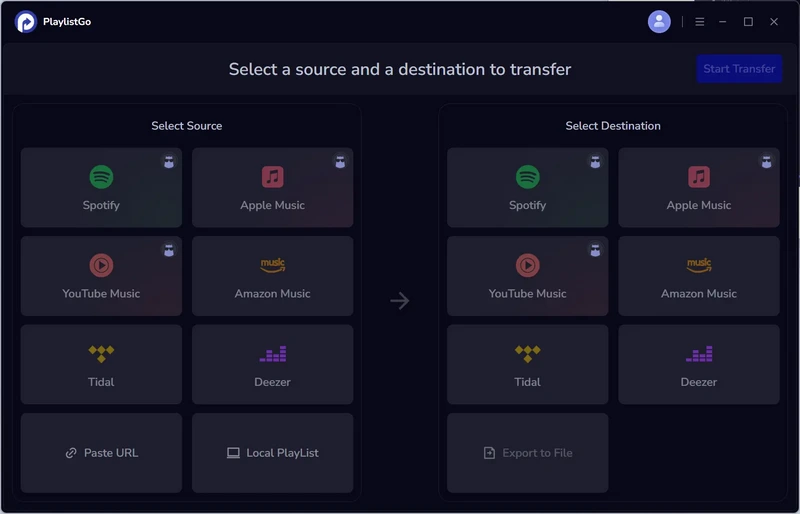Pick Deezer in Select Destination panel
800x514 pixels.
[x=699, y=364]
